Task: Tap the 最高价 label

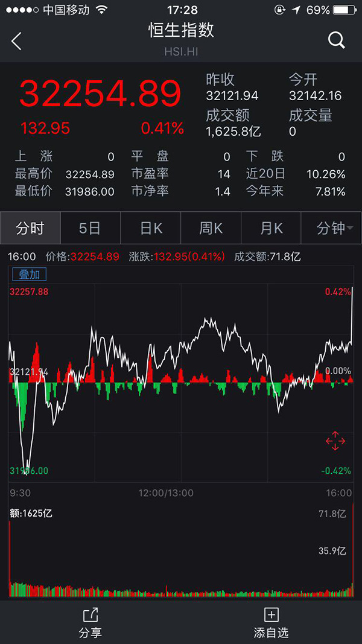Action: (34, 174)
